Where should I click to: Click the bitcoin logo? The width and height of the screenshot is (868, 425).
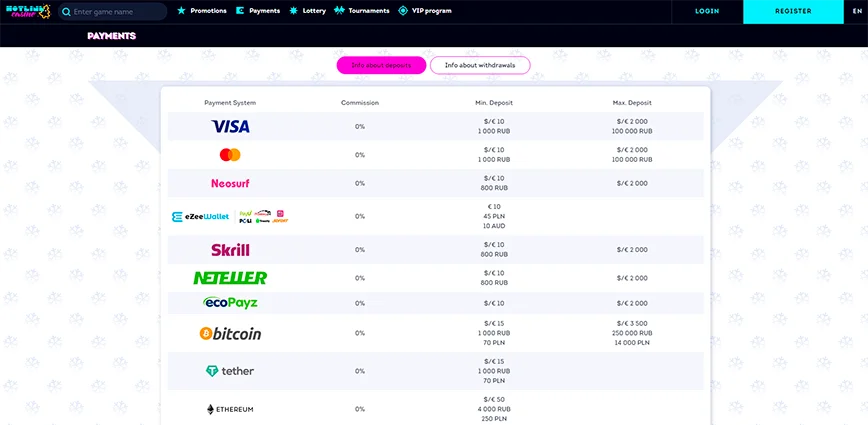pyautogui.click(x=230, y=334)
